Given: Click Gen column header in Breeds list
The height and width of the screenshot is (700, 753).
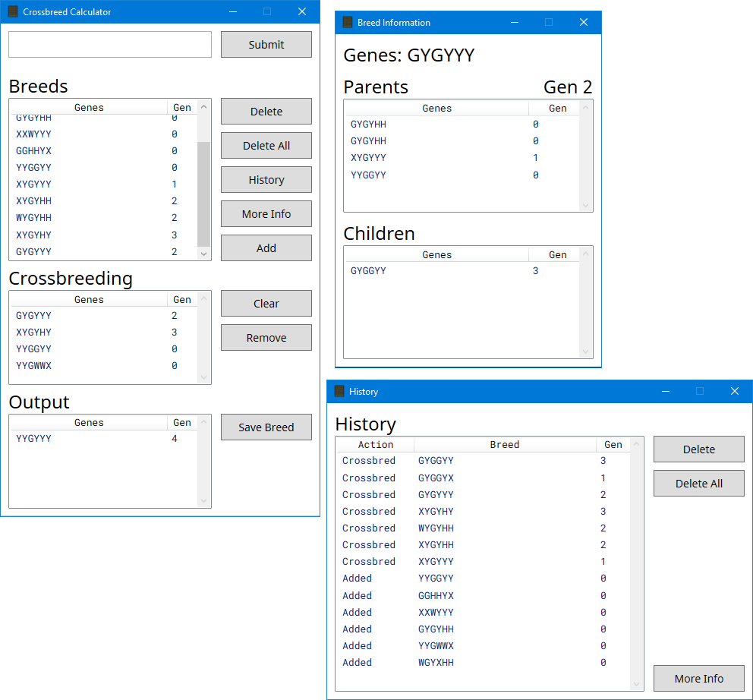Looking at the screenshot, I should pos(182,107).
